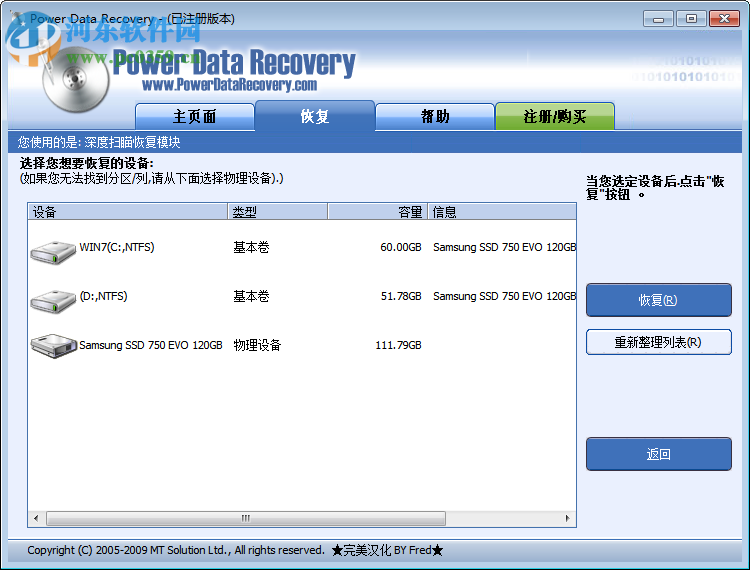Maximize the Power Data Recovery window
Viewport: 750px width, 570px height.
[691, 19]
